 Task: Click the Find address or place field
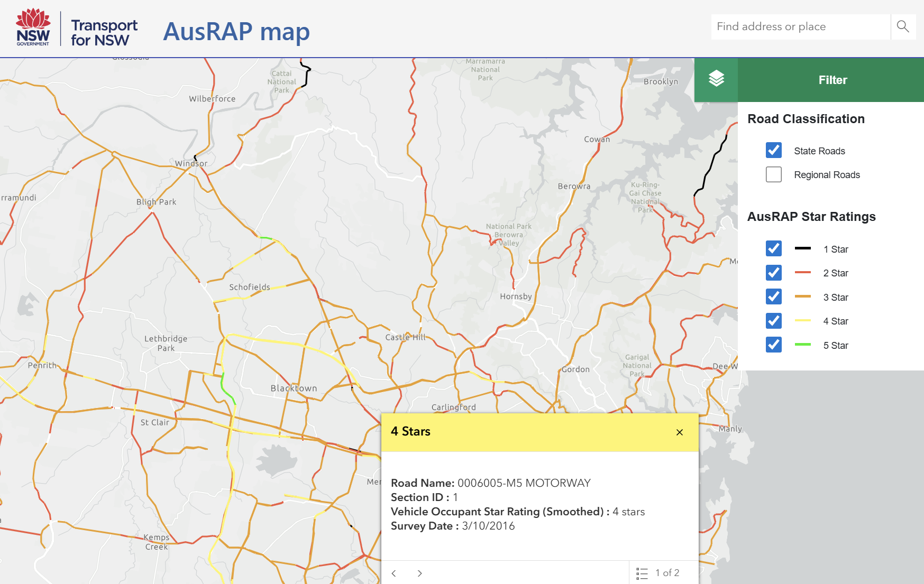point(800,26)
